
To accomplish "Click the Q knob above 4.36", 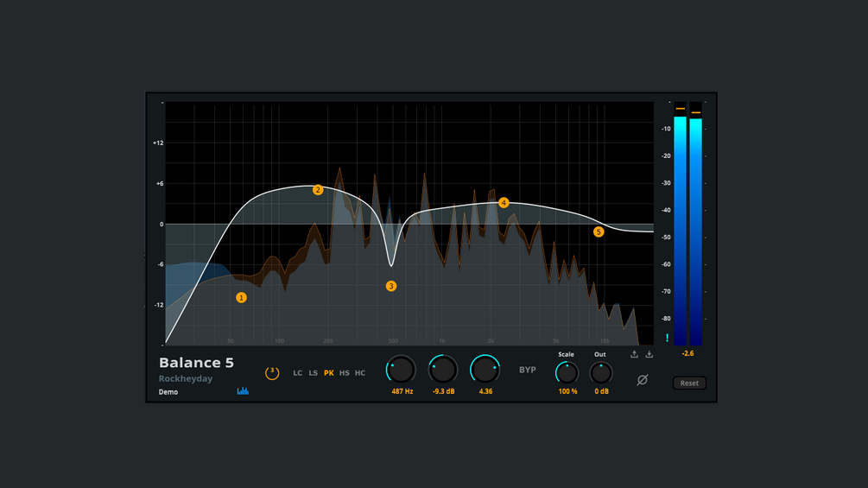I will click(x=485, y=370).
